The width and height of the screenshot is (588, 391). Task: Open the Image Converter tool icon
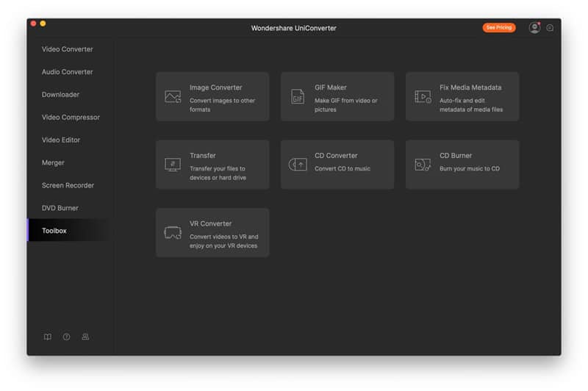click(173, 97)
